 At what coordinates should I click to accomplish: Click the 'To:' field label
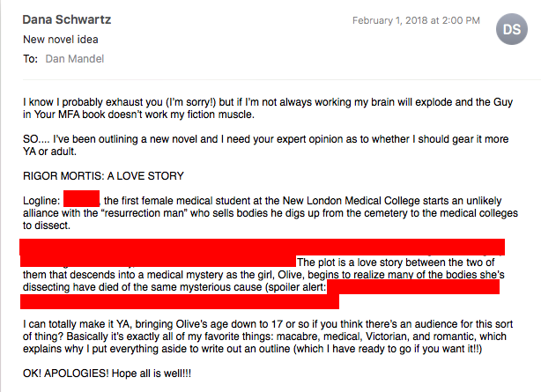pos(30,59)
